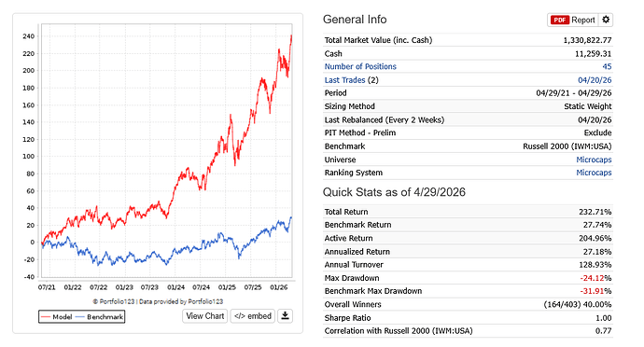Click the Sizing Method label
This screenshot has width=644, height=347.
click(349, 106)
